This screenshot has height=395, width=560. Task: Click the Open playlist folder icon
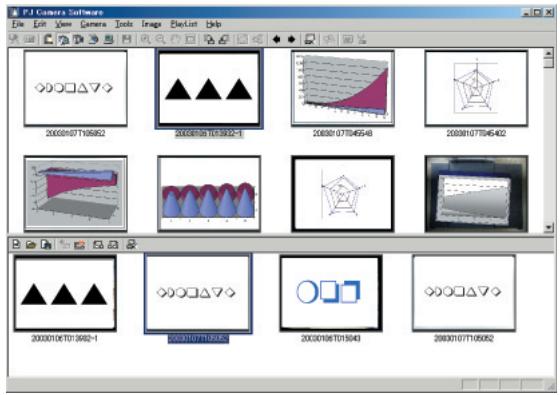coord(31,245)
